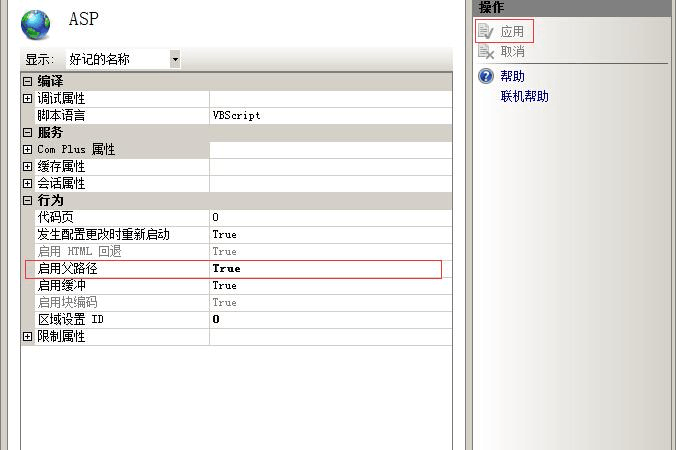Expand the 限制属性 node

point(28,336)
